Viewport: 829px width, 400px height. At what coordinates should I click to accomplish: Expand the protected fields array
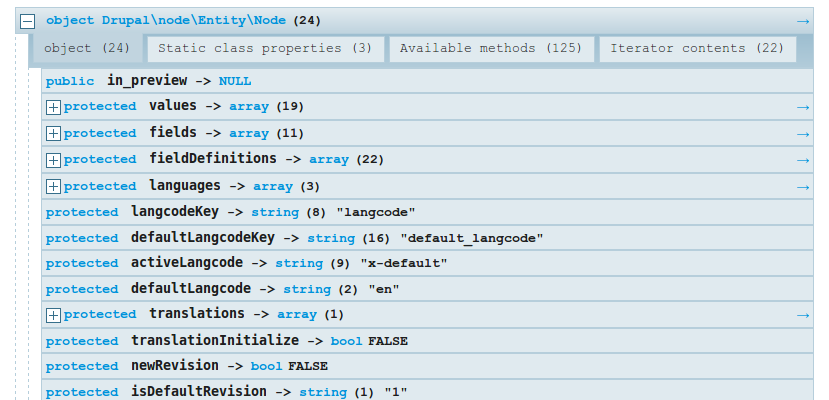[53, 133]
